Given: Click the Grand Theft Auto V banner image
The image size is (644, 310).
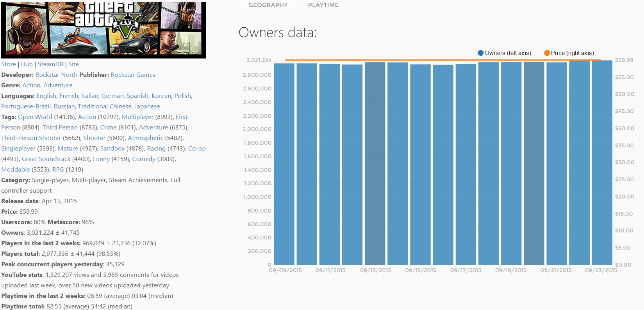Looking at the screenshot, I should click(x=103, y=30).
